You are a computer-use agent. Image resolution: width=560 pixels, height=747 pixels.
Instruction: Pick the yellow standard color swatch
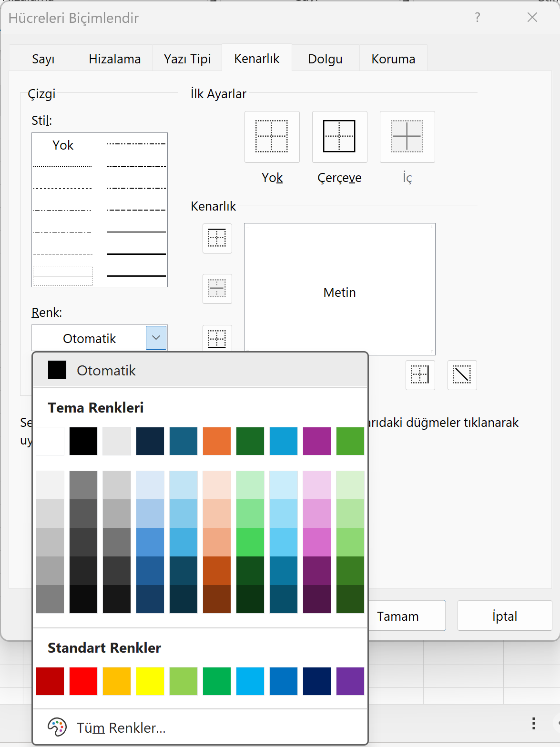[x=150, y=681]
